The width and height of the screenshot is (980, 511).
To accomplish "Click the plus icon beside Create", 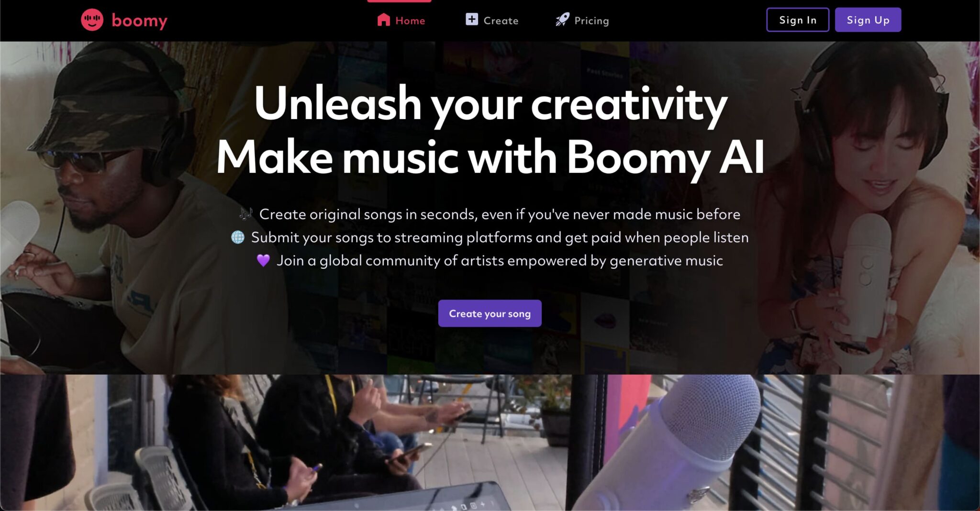I will (x=472, y=19).
